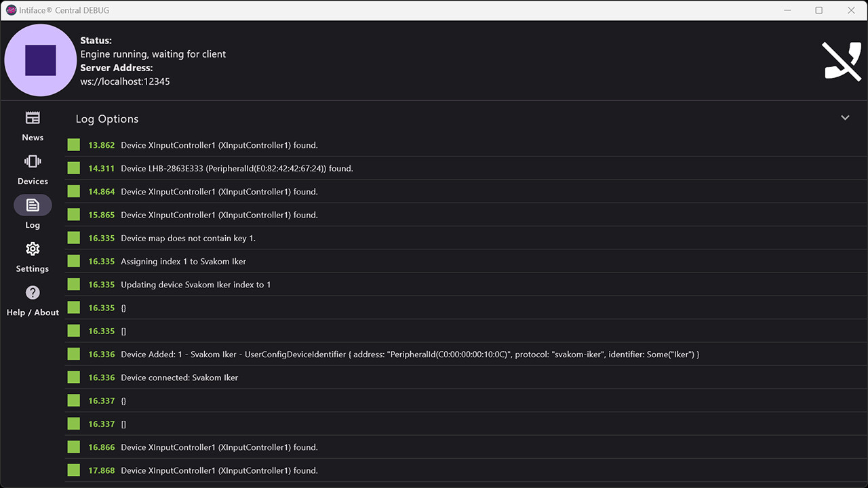Viewport: 868px width, 488px height.
Task: Click the Engine running status text
Action: click(153, 54)
